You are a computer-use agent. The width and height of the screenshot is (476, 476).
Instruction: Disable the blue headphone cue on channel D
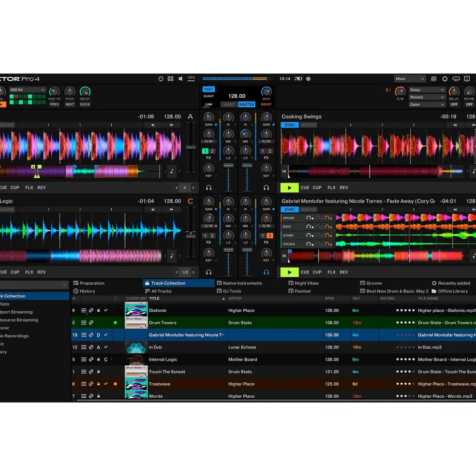tap(266, 272)
